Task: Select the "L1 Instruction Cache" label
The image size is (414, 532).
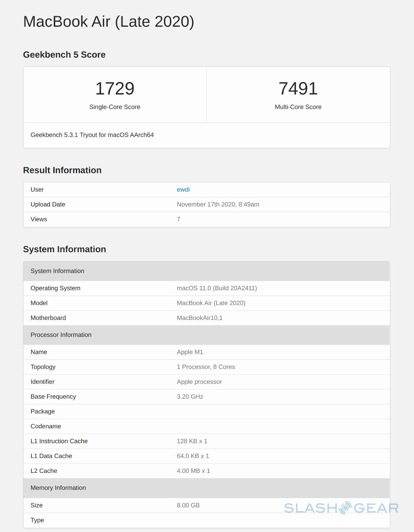Action: tap(59, 441)
